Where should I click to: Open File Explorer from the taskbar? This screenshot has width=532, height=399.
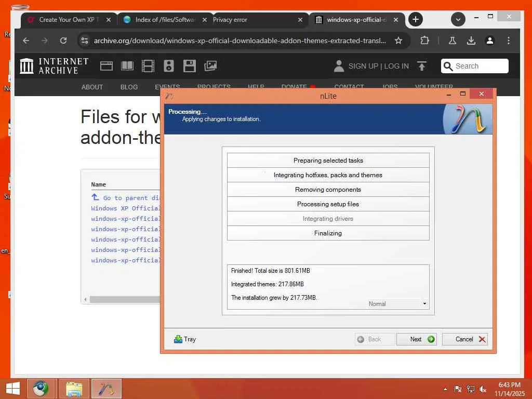[74, 389]
